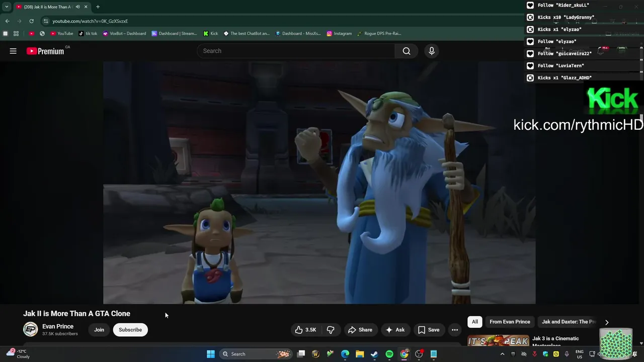The width and height of the screenshot is (644, 362).
Task: Open the Evan Prince channel avatar
Action: click(31, 329)
